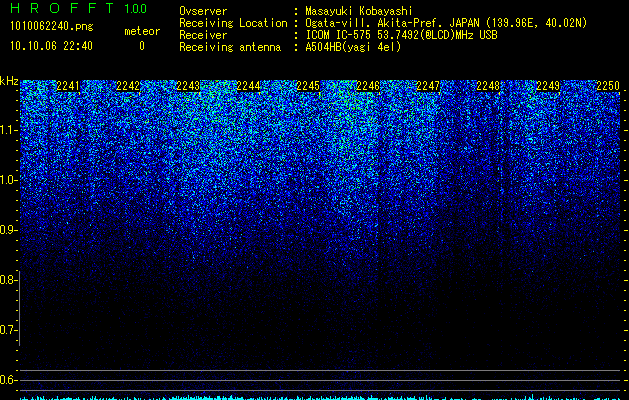The height and width of the screenshot is (400, 629).
Task: Click the cyan signal level strip at bottom
Action: click(320, 398)
